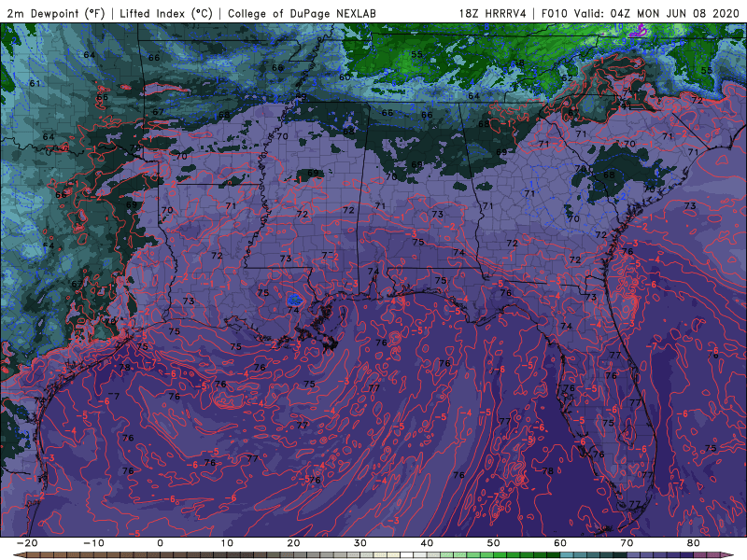
Task: Click the 'College of DuPage NEXLAB' label
Action: coord(302,13)
